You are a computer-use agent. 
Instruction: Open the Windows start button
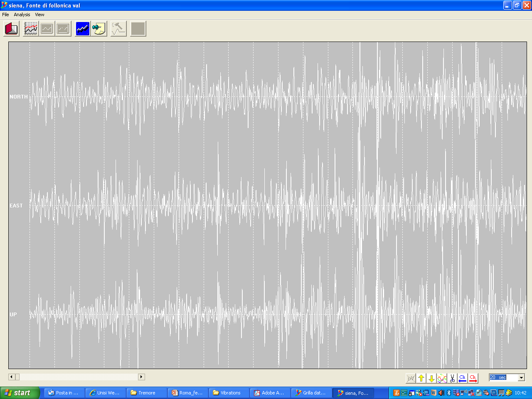(20, 393)
